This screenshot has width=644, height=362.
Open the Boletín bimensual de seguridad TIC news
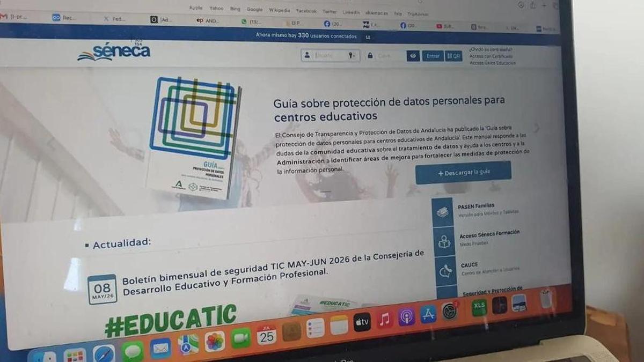click(x=273, y=272)
